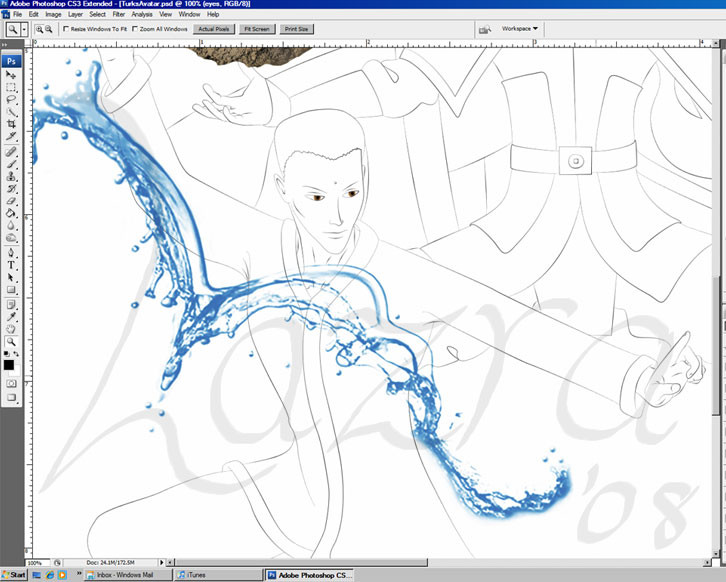Click the Print Size button
Viewport: 726px width, 582px height.
tap(296, 29)
